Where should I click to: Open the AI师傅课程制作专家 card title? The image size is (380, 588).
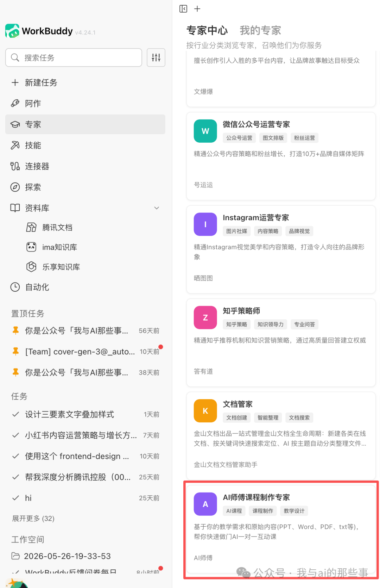click(256, 497)
